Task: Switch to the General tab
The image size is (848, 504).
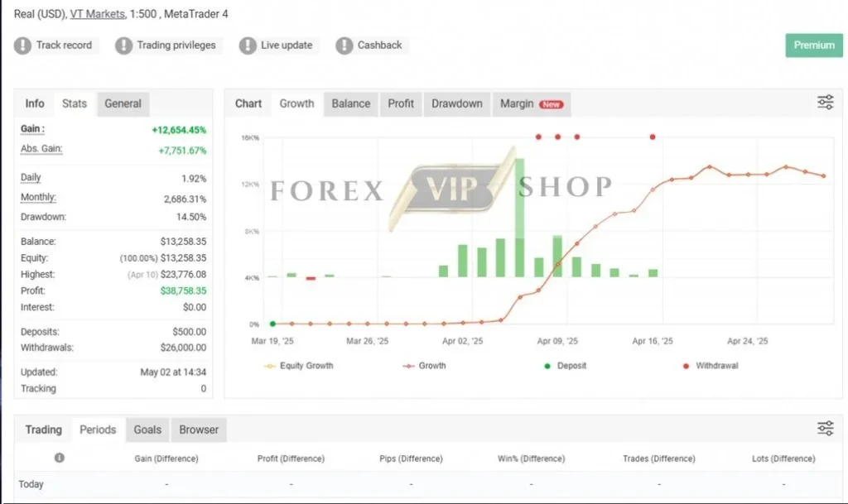Action: (x=123, y=103)
